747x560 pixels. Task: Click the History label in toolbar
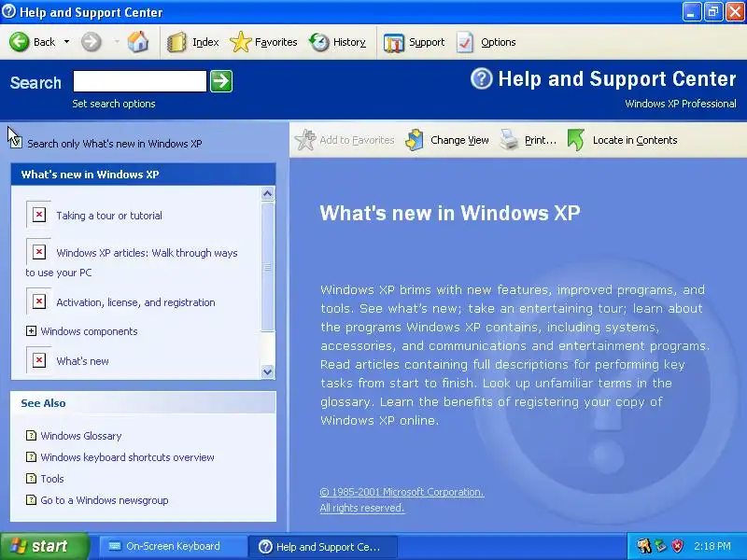(x=349, y=42)
